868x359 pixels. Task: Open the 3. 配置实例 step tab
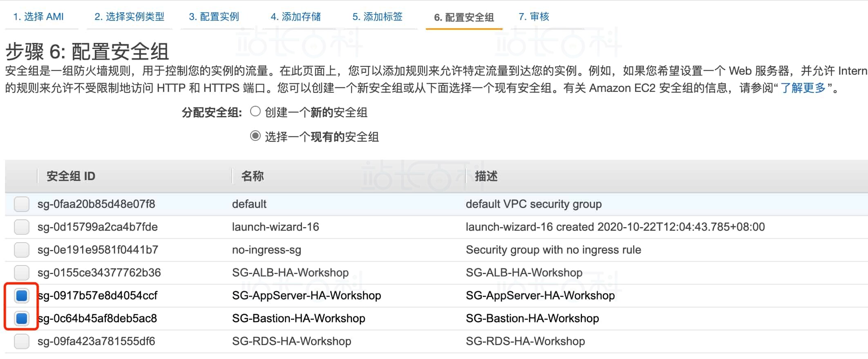(x=214, y=17)
